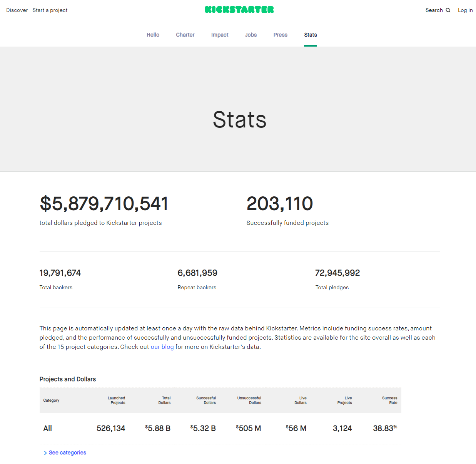
Task: Click the Unsuccessful Dollars column header
Action: pyautogui.click(x=249, y=400)
